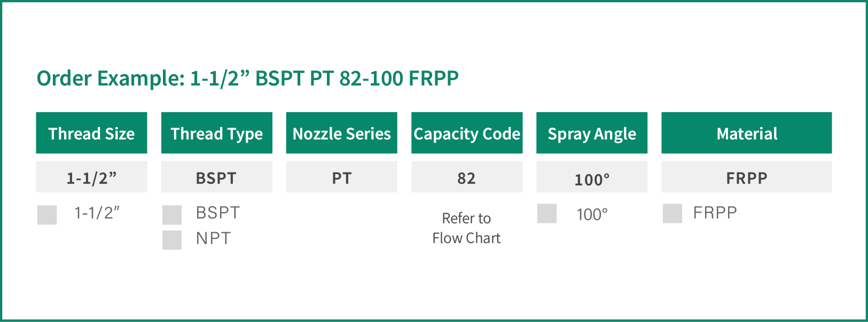Click the NPT option label

coord(213,238)
